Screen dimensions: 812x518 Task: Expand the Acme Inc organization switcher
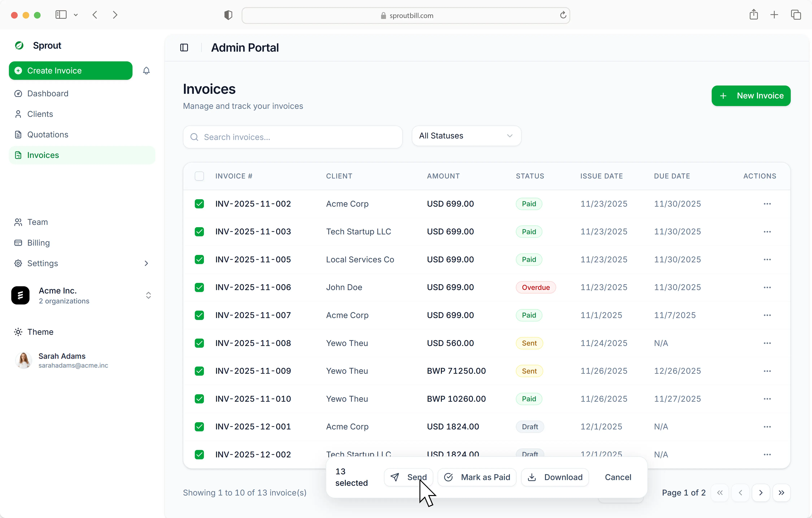(x=148, y=296)
